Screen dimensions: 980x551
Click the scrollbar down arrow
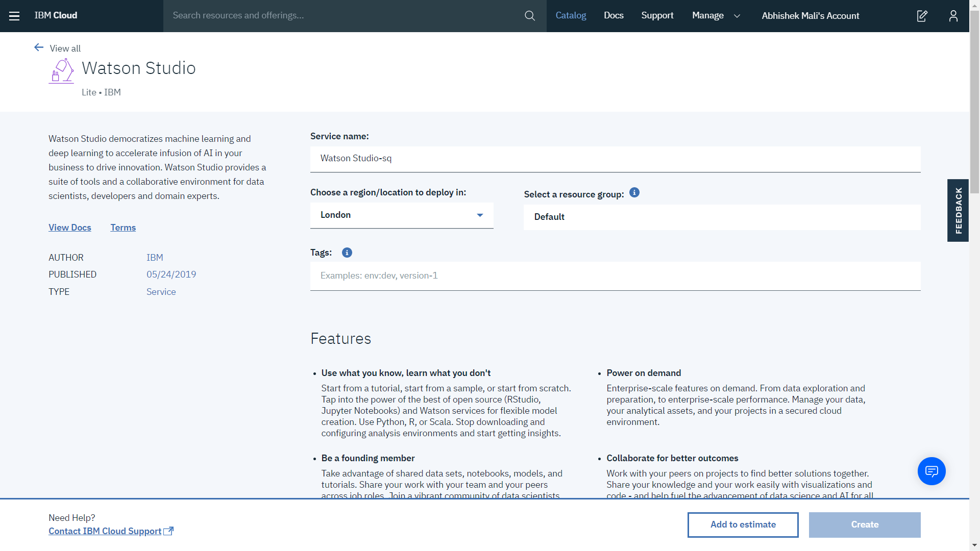pos(974,545)
